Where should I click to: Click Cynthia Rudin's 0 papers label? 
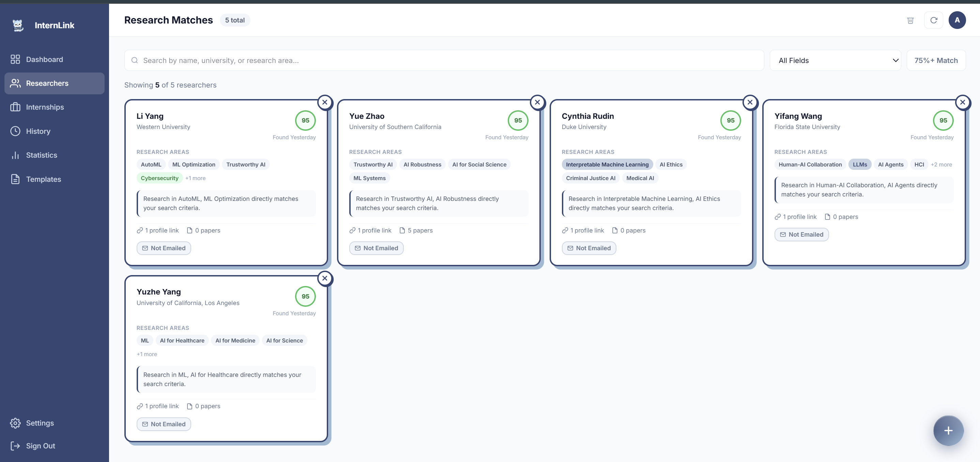(629, 231)
